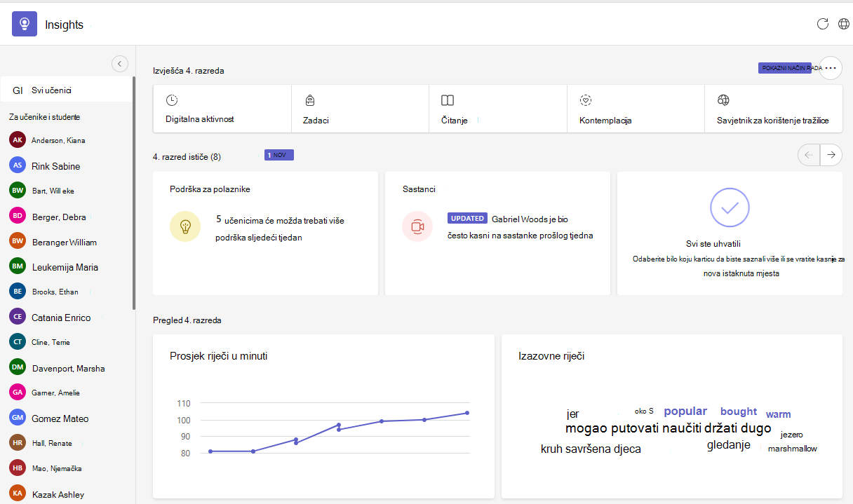Screen dimensions: 853x504
Task: Open the Savjetnik za korištenje tražilice icon
Action: (723, 100)
